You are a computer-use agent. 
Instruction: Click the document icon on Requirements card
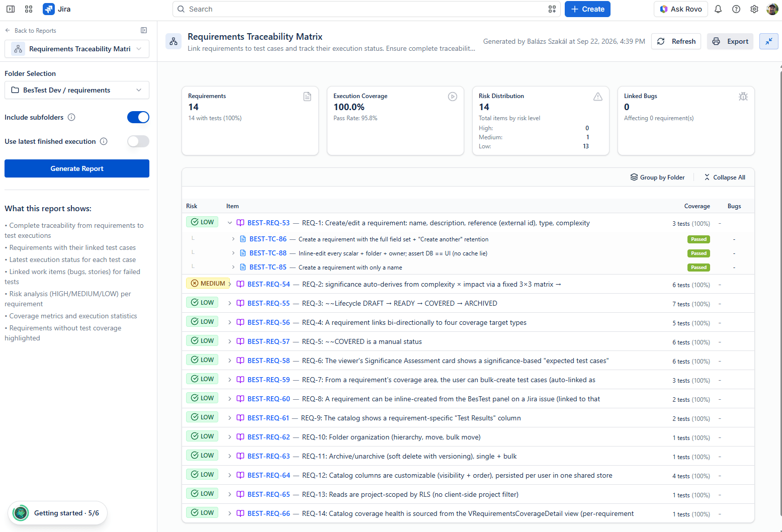pyautogui.click(x=307, y=97)
